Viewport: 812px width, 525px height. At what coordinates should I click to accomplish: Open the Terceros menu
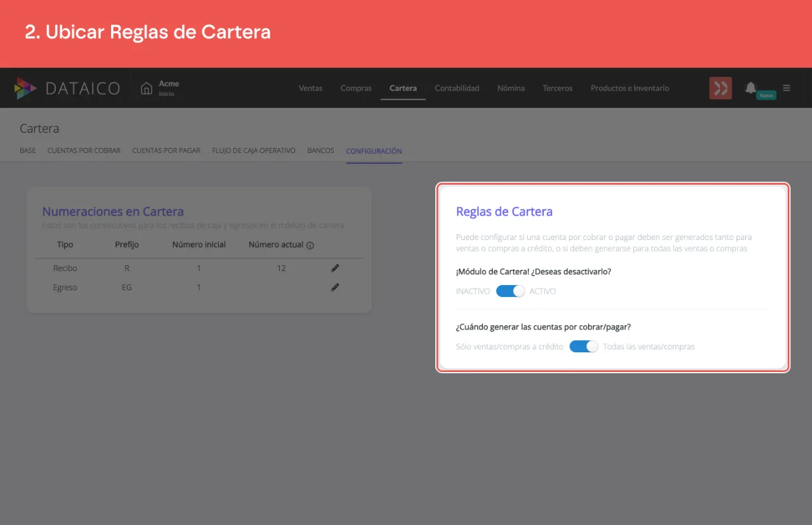tap(558, 88)
